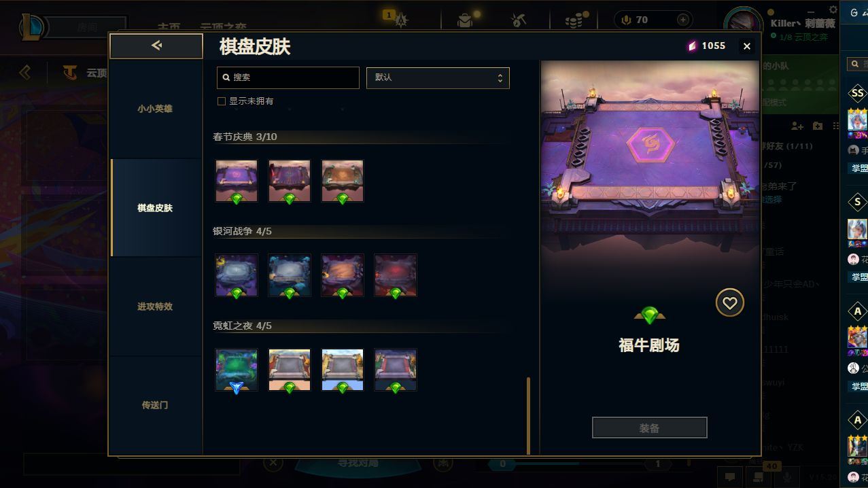Open the loot inventory icon in top bar
This screenshot has width=868, height=488.
click(x=465, y=20)
